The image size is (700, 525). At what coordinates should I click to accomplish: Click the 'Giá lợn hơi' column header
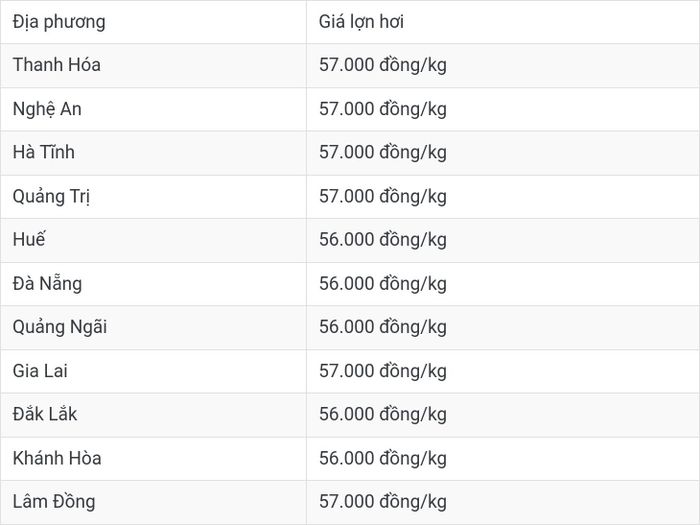(x=503, y=22)
